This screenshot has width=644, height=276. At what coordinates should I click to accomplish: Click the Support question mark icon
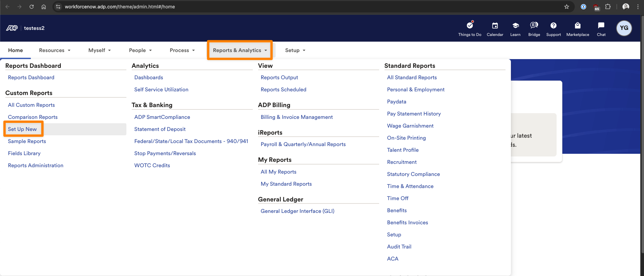(x=553, y=26)
